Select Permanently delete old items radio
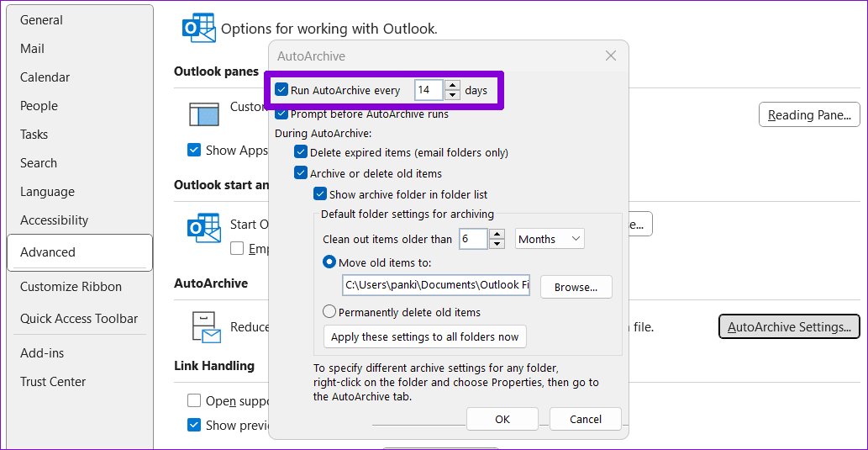 point(329,312)
